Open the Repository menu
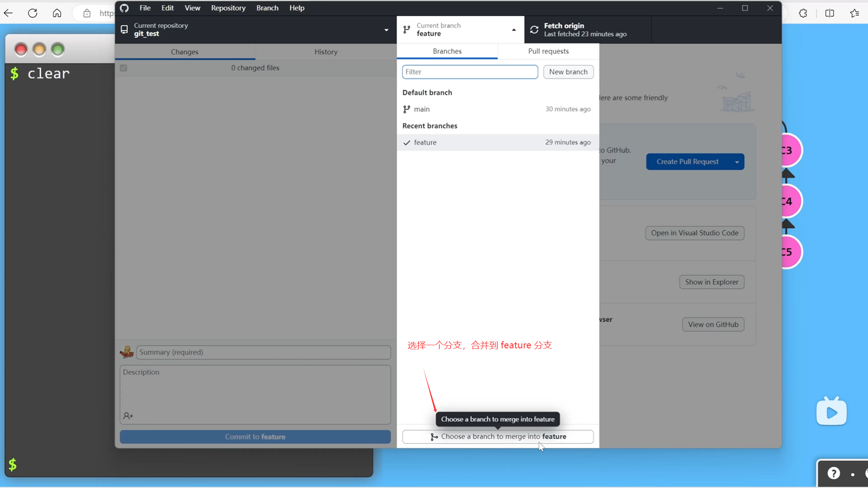 (x=228, y=8)
